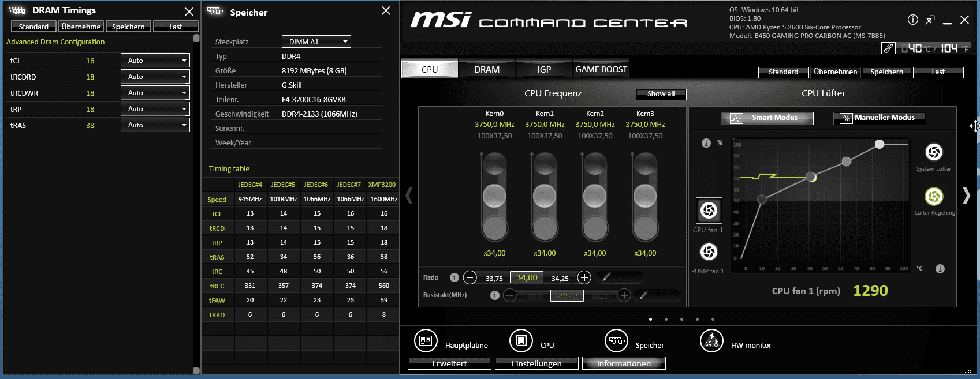Click Last in DRAM Timings window

click(176, 27)
